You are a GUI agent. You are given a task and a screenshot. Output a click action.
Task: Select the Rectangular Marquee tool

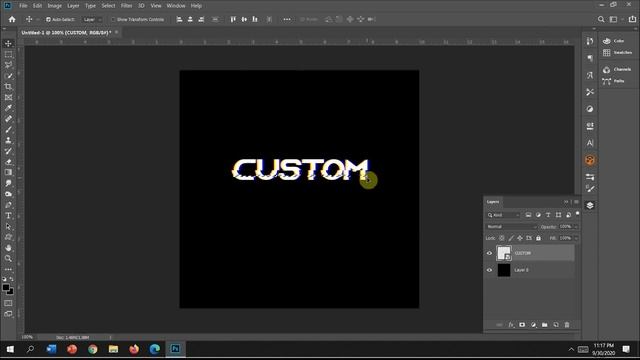pyautogui.click(x=8, y=54)
